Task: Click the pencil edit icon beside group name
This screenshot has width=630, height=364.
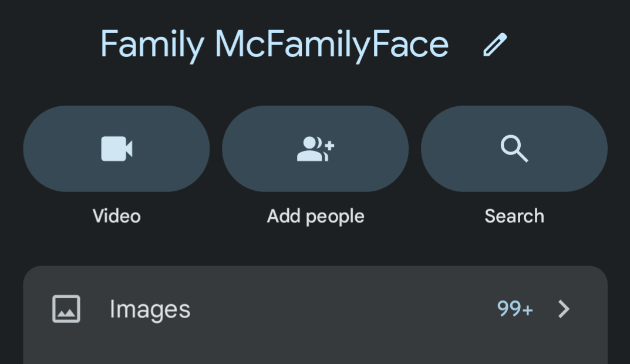Action: [x=494, y=45]
